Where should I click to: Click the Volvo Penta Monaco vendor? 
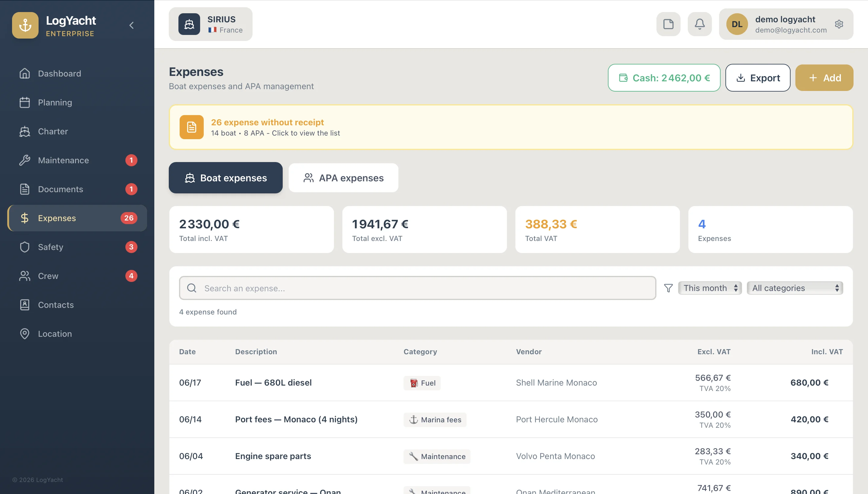point(555,456)
